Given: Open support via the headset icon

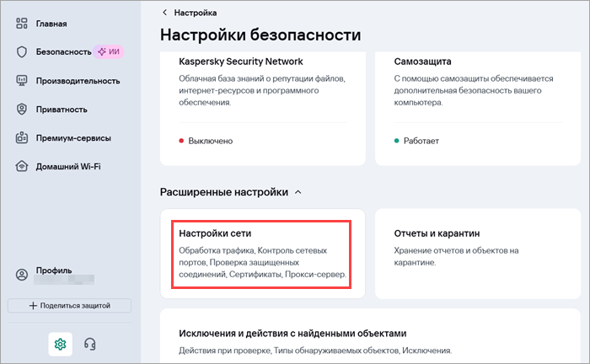Looking at the screenshot, I should point(89,344).
